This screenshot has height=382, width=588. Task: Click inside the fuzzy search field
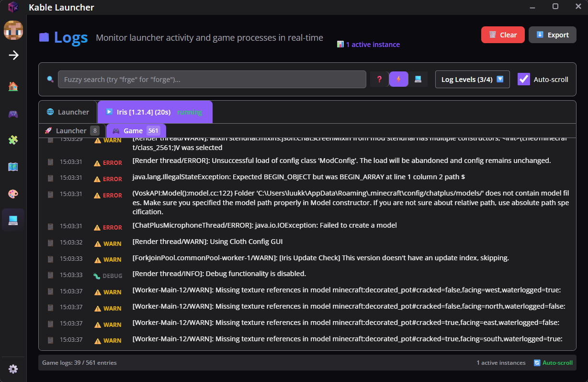click(x=212, y=79)
